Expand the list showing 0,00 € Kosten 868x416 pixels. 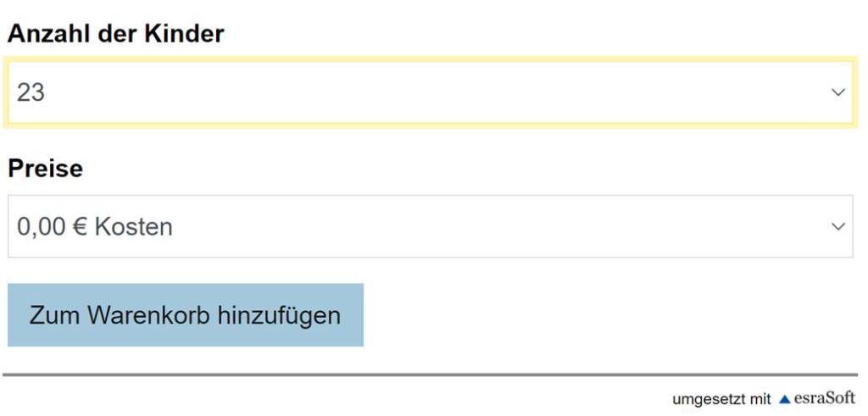click(430, 226)
